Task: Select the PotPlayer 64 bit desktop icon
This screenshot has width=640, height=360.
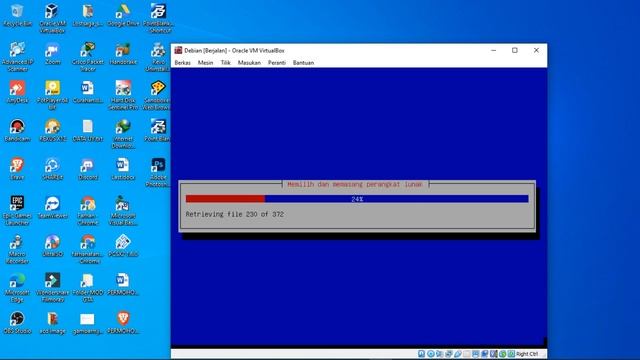Action: point(52,95)
